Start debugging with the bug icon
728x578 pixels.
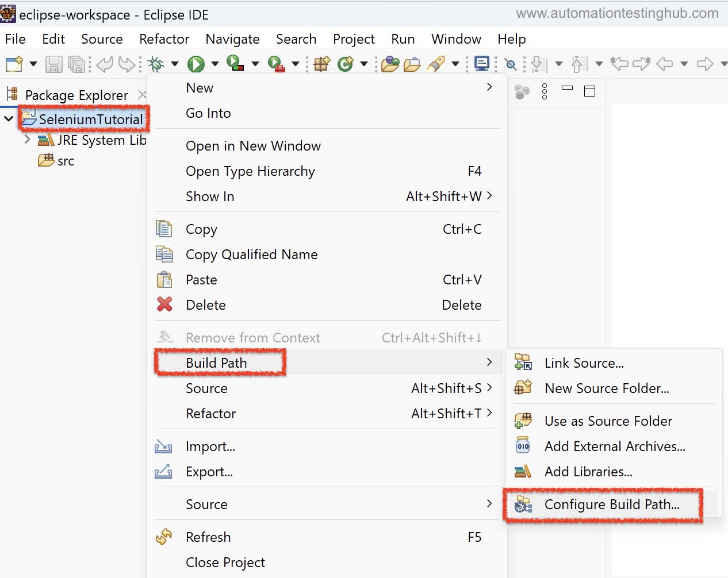156,64
